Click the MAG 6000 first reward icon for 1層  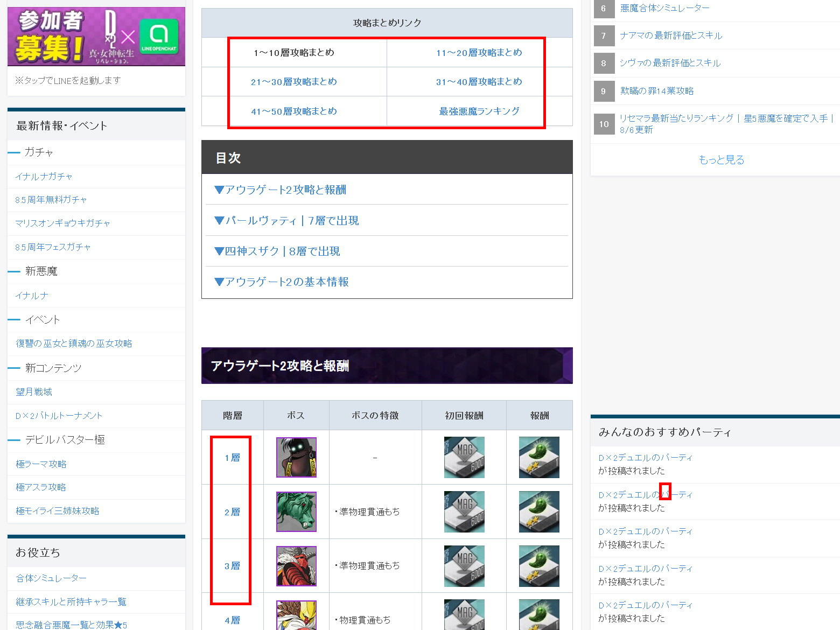(464, 457)
